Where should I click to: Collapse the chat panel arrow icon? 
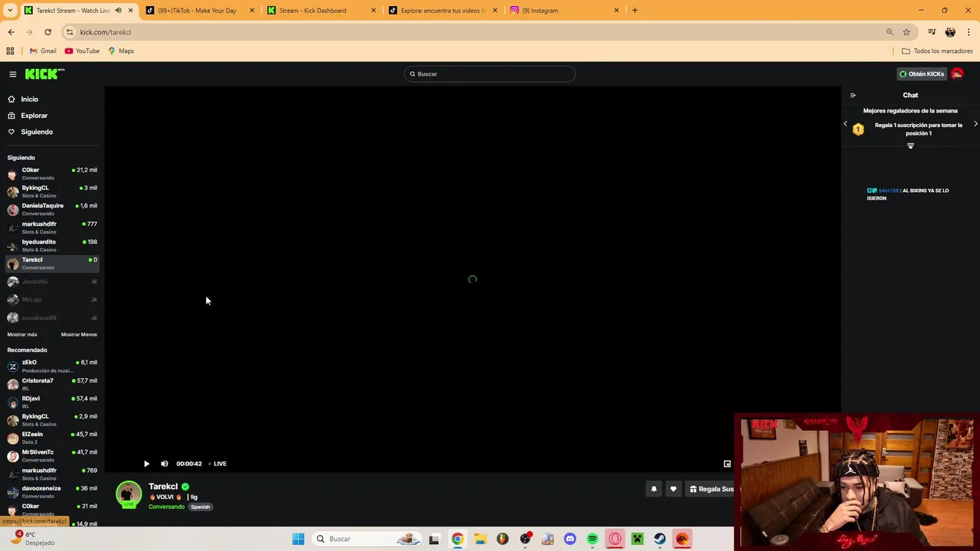(853, 95)
